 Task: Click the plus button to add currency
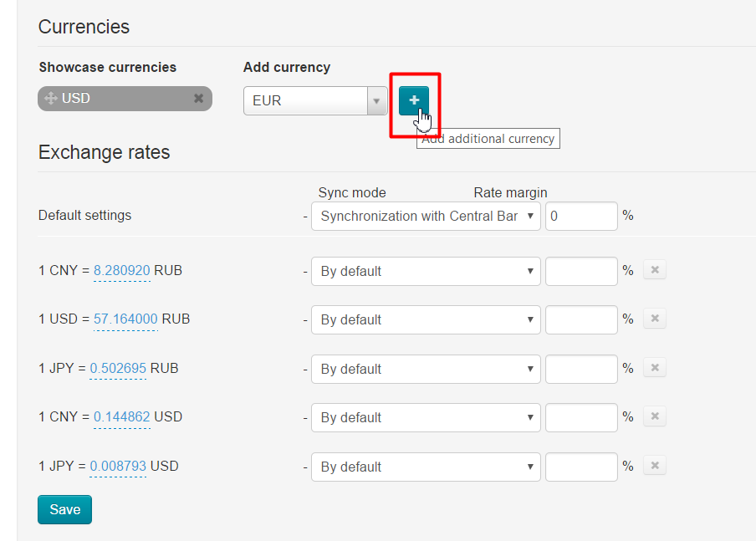pos(414,100)
